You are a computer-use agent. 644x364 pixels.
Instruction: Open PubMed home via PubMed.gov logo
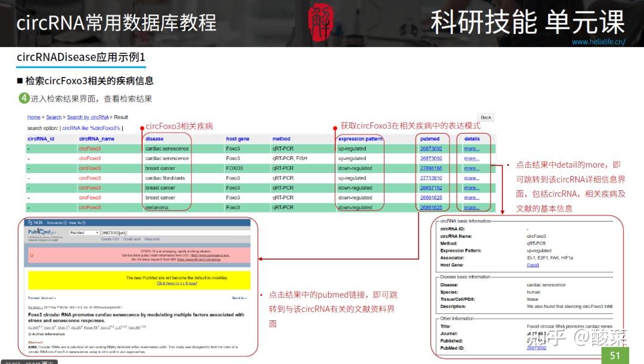[39, 233]
